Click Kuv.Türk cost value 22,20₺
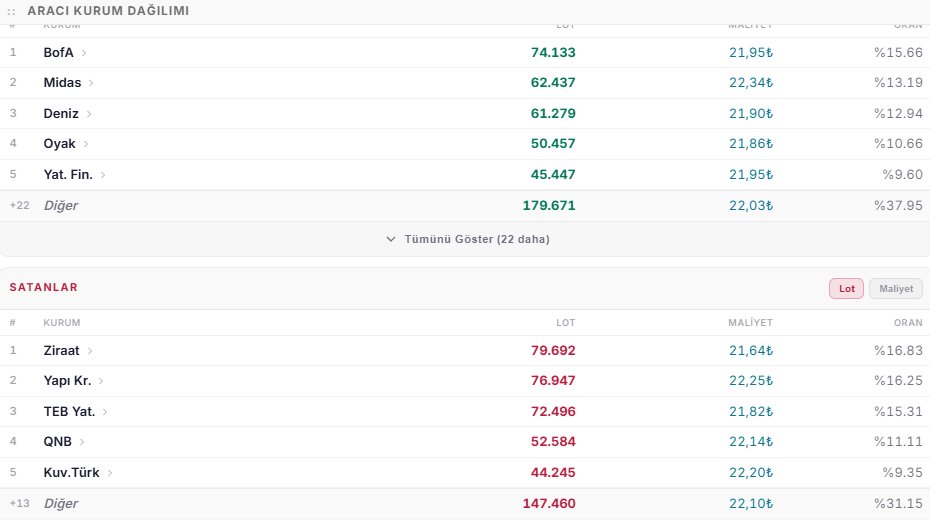930x529 pixels. tap(751, 473)
